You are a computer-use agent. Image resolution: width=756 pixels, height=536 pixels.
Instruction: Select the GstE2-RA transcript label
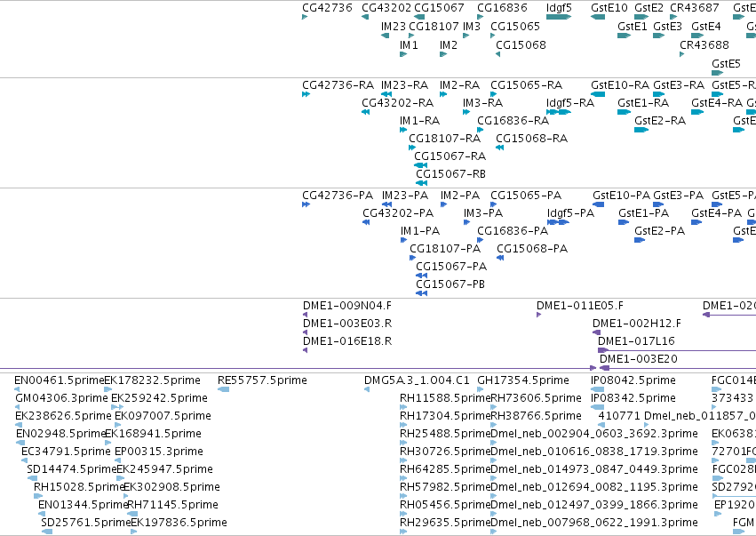click(659, 121)
